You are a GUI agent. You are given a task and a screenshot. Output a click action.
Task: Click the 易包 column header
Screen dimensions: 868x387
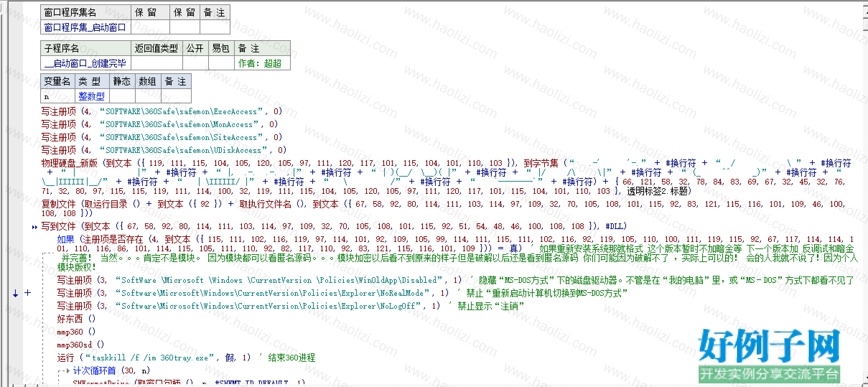pyautogui.click(x=221, y=48)
